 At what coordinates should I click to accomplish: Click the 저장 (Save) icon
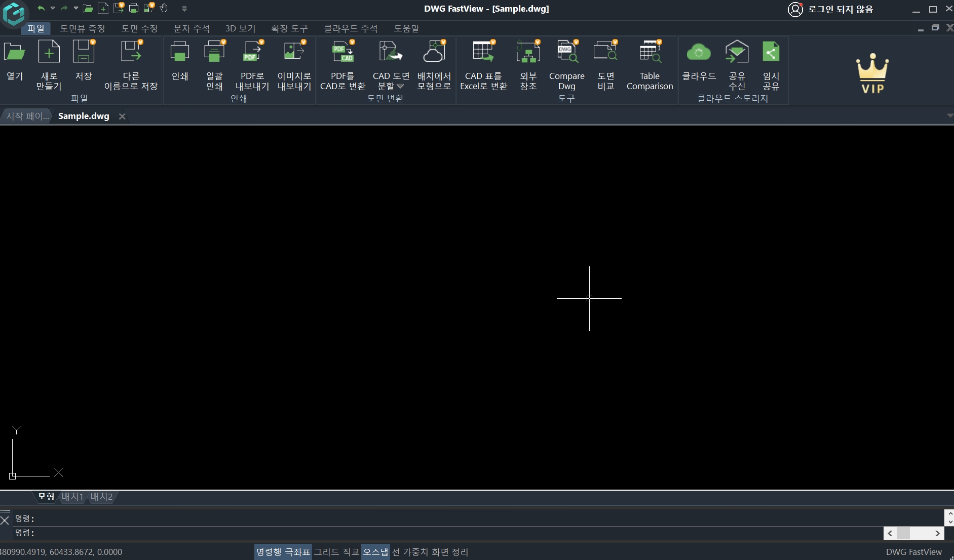coord(84,52)
